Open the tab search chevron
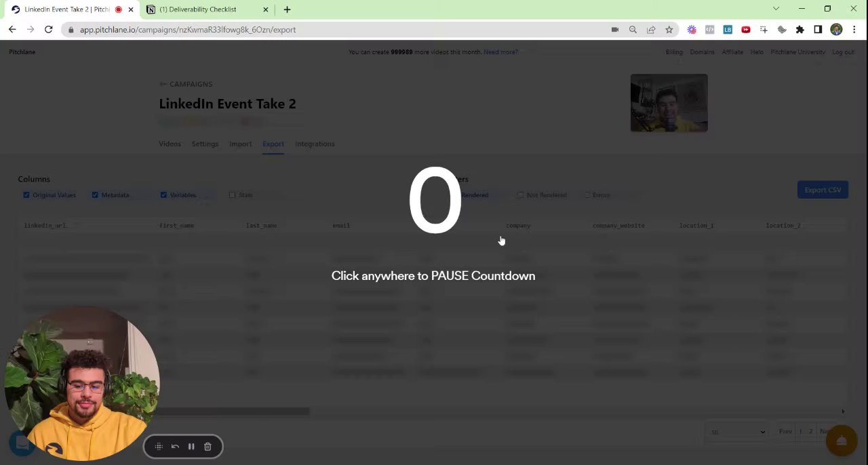 pos(776,9)
